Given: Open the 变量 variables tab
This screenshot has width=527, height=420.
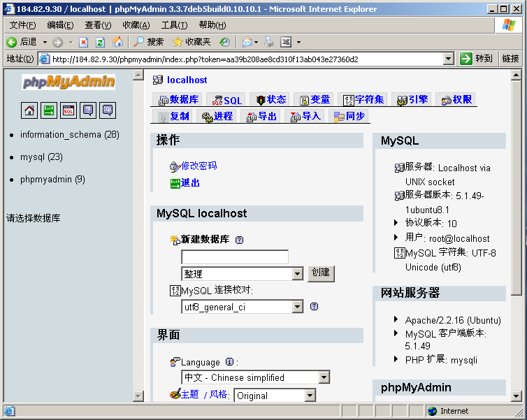Looking at the screenshot, I should 314,99.
